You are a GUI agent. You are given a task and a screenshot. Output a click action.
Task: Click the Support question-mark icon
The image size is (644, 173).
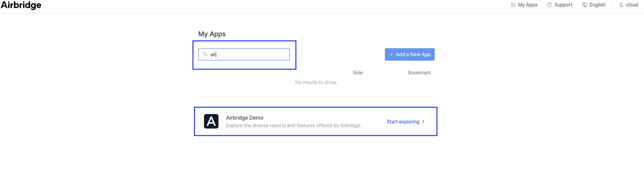549,5
